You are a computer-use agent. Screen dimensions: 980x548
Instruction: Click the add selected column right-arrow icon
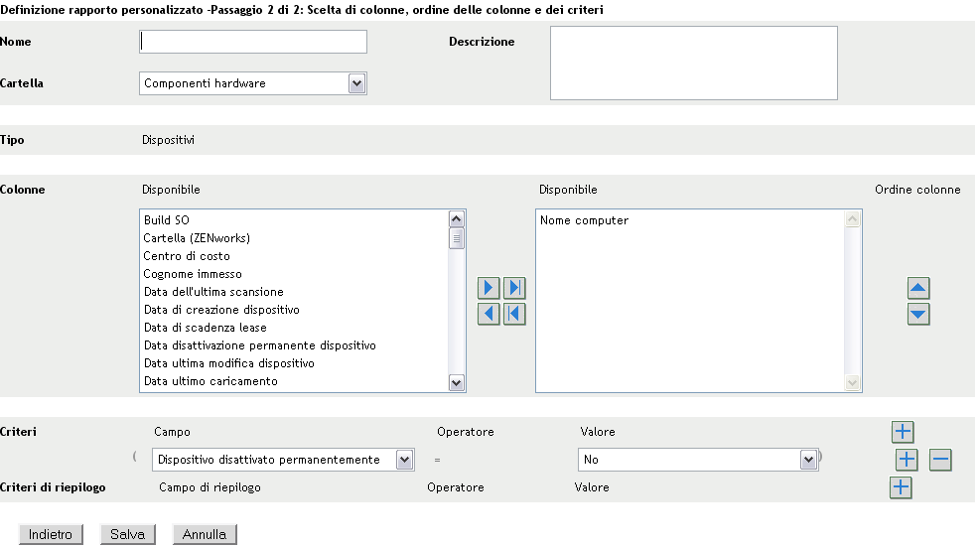point(490,289)
